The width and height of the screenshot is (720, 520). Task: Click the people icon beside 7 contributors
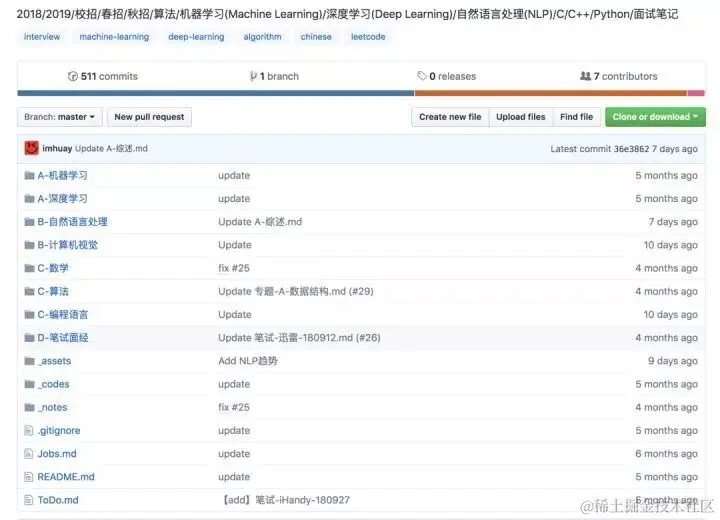point(585,76)
